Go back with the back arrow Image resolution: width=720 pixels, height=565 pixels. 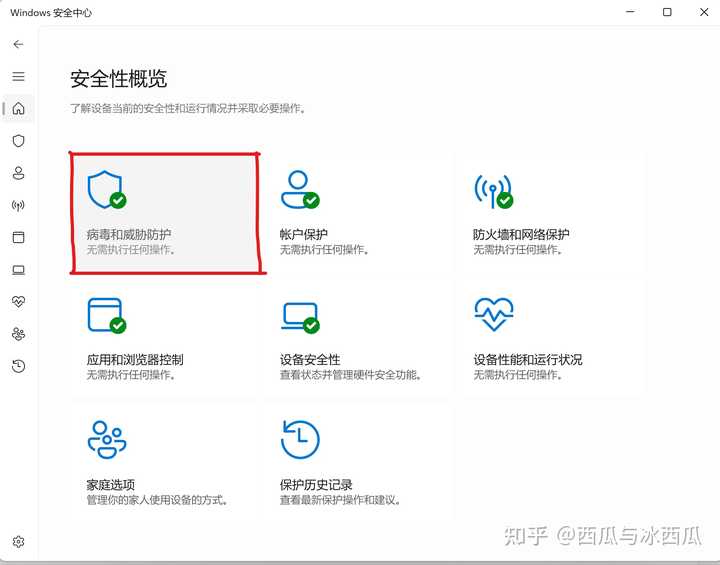pos(18,44)
